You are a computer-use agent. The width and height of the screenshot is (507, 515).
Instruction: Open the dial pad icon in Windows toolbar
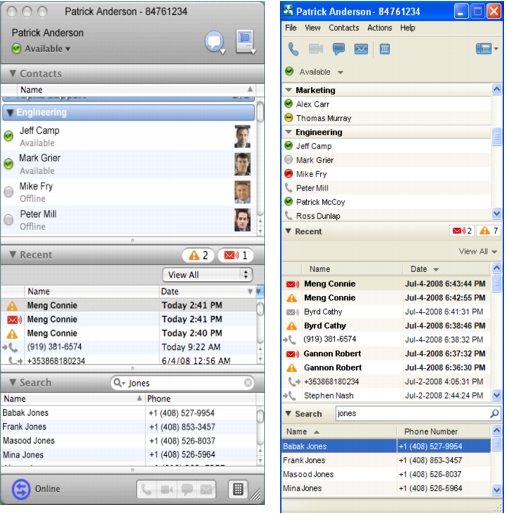point(385,49)
